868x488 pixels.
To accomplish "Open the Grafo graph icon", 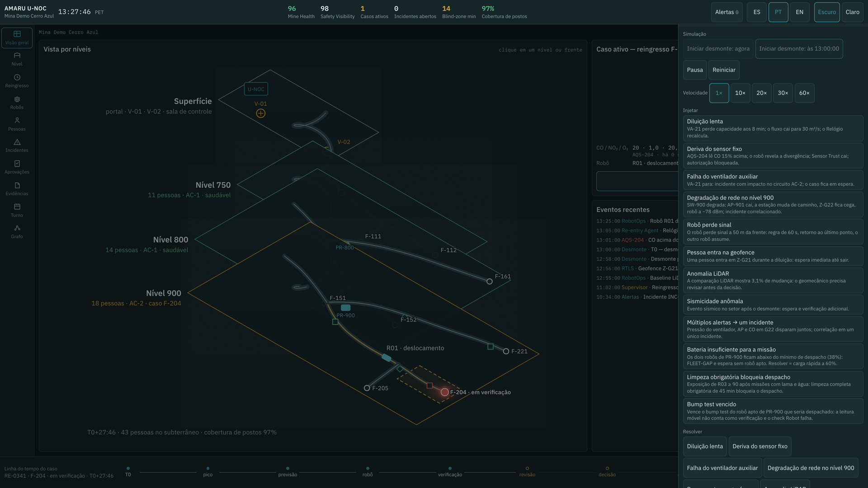I will [17, 232].
